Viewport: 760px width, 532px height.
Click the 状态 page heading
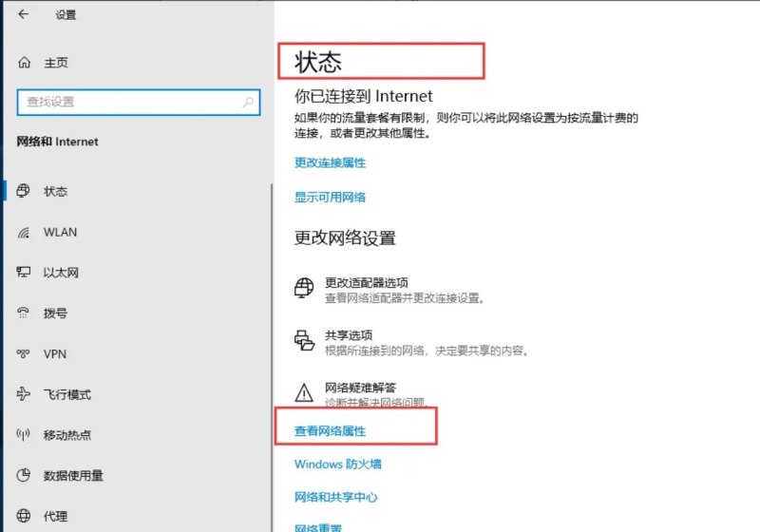click(318, 62)
